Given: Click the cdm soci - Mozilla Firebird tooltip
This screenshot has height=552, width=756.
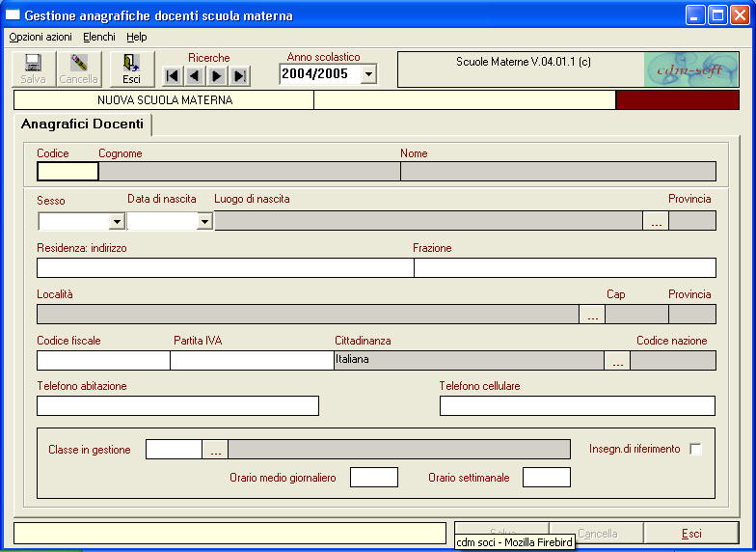Looking at the screenshot, I should (515, 542).
